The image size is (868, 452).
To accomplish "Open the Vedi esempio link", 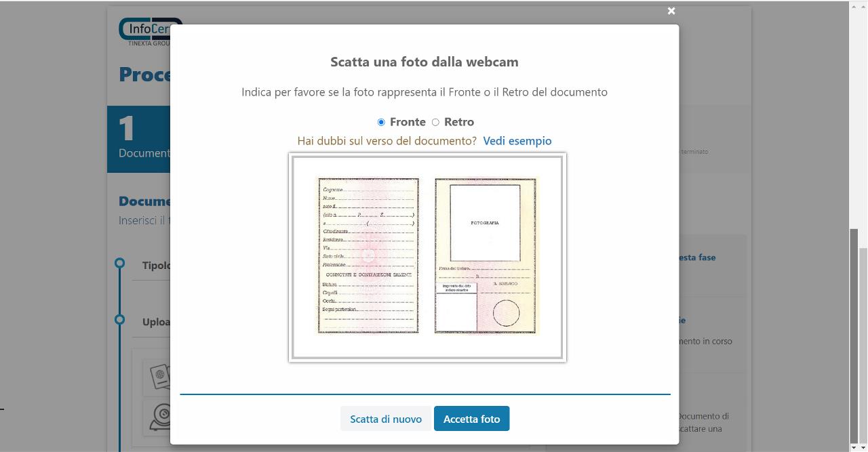I will click(517, 141).
